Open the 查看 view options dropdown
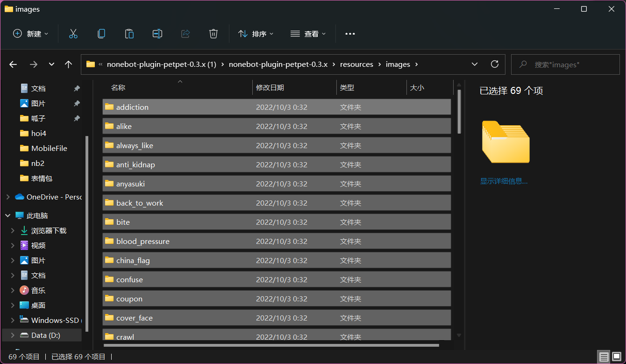 pos(308,33)
